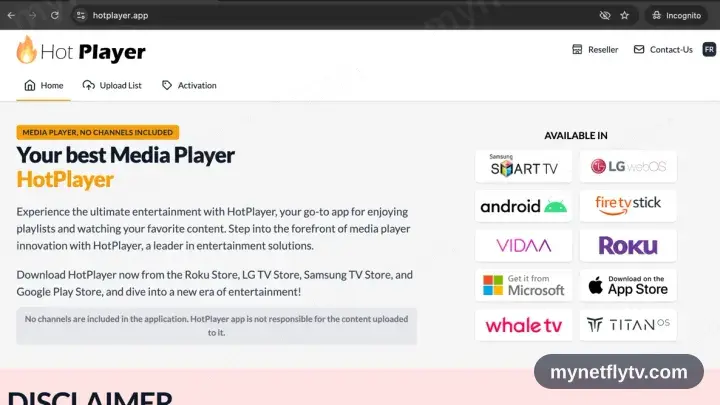Click the Reseller storefront icon
The width and height of the screenshot is (720, 405).
(577, 50)
